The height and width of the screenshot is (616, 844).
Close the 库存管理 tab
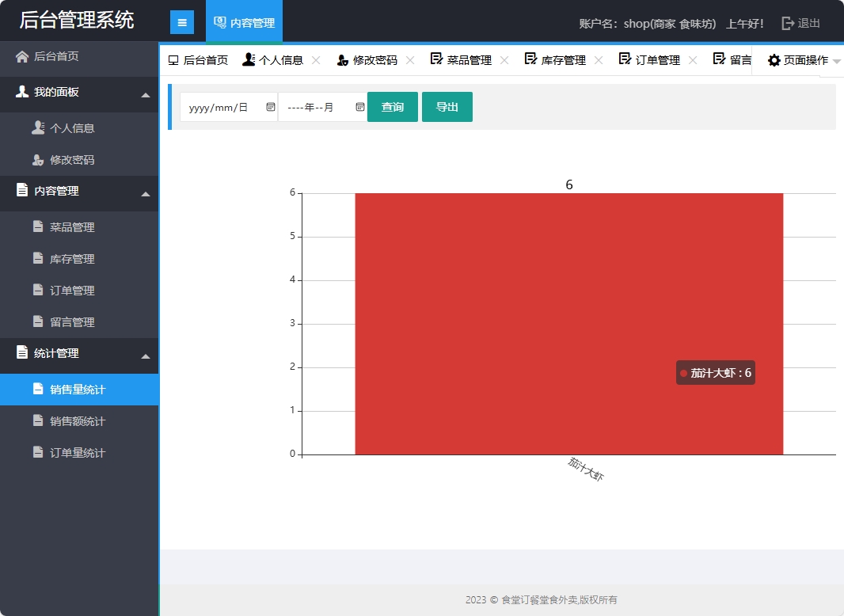coord(599,60)
